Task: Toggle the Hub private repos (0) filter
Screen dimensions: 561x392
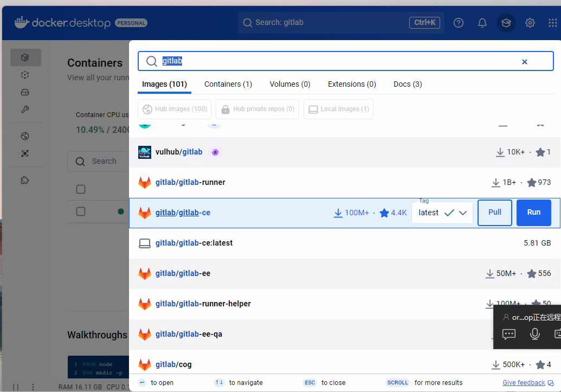Action: pos(257,109)
